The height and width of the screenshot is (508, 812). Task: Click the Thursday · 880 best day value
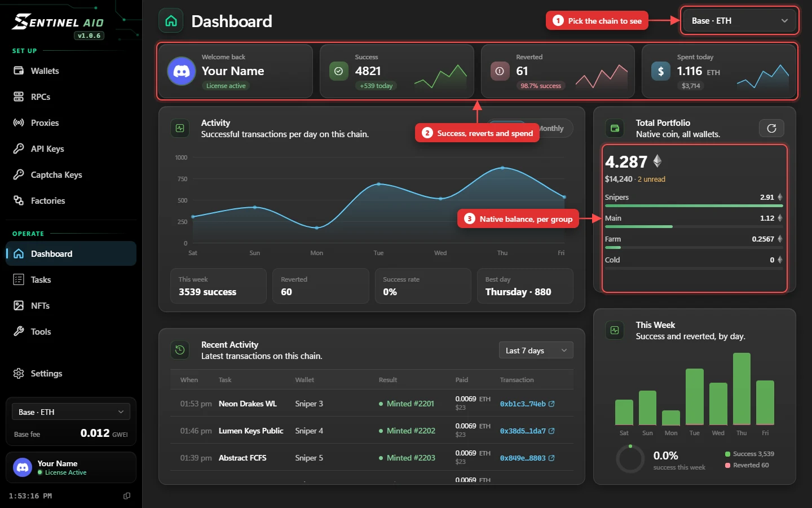click(518, 292)
